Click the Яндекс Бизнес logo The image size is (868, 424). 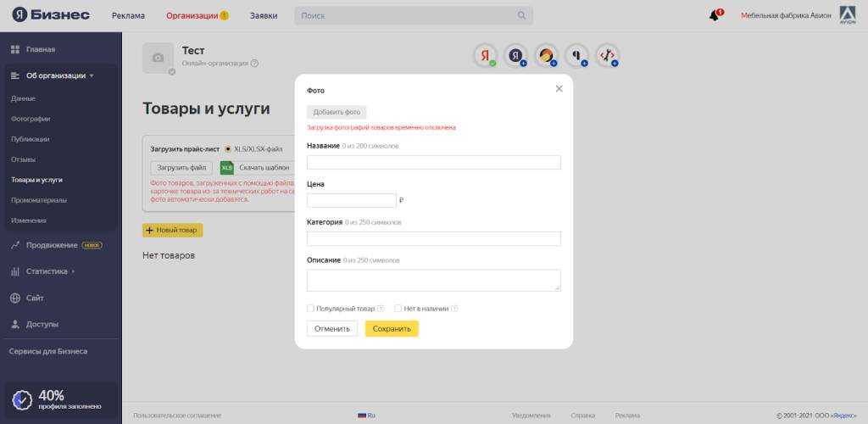tap(51, 15)
